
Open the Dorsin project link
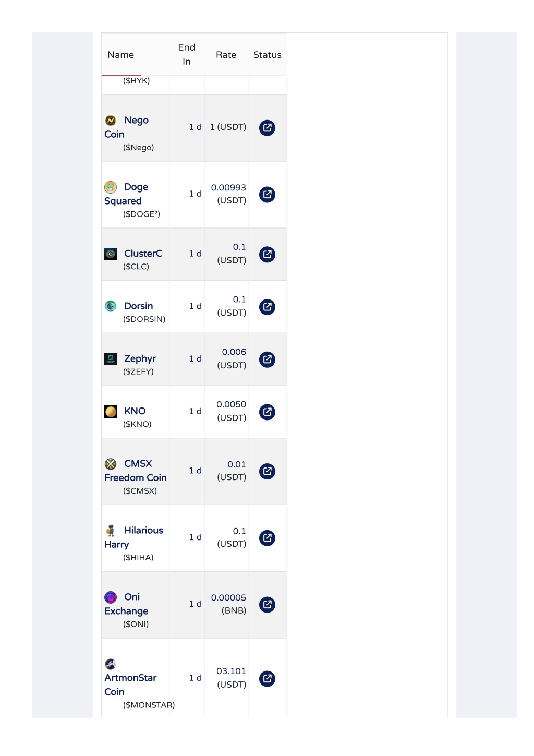tap(138, 306)
